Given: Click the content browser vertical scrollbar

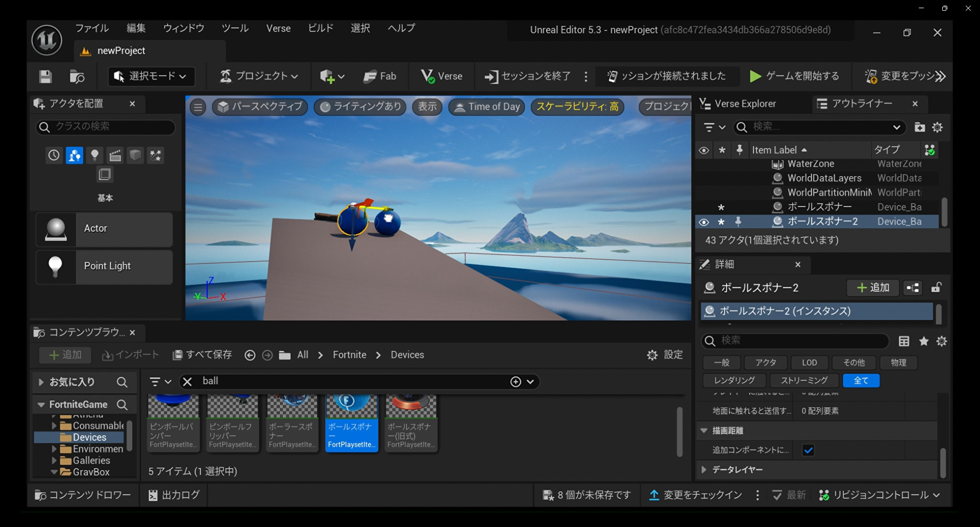Looking at the screenshot, I should 679,432.
